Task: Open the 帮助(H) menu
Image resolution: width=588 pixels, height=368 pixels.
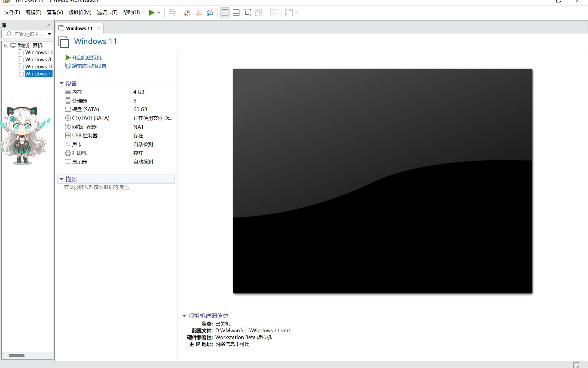Action: point(131,13)
